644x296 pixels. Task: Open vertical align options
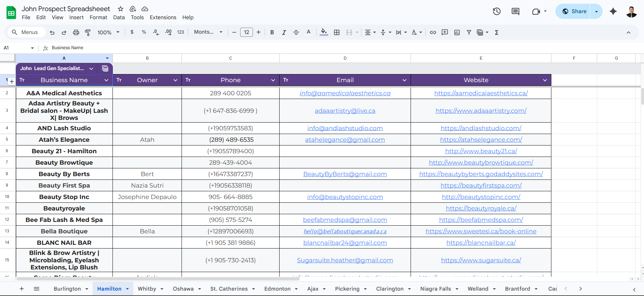[x=386, y=32]
